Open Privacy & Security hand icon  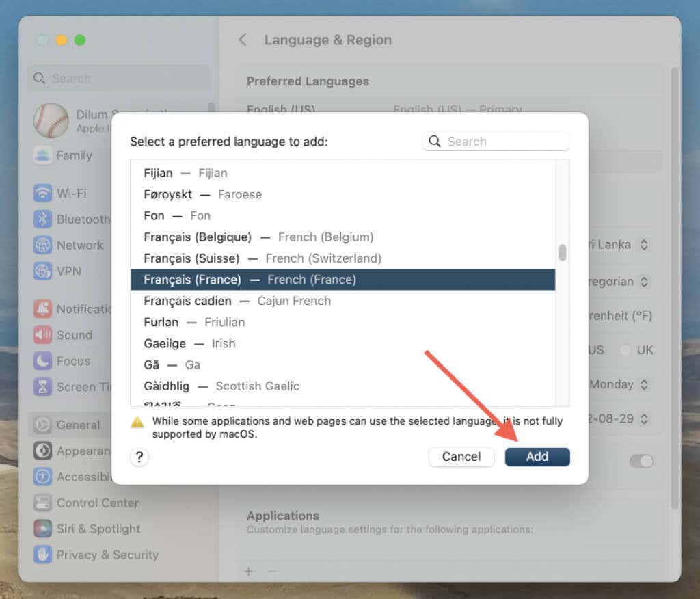pyautogui.click(x=43, y=555)
